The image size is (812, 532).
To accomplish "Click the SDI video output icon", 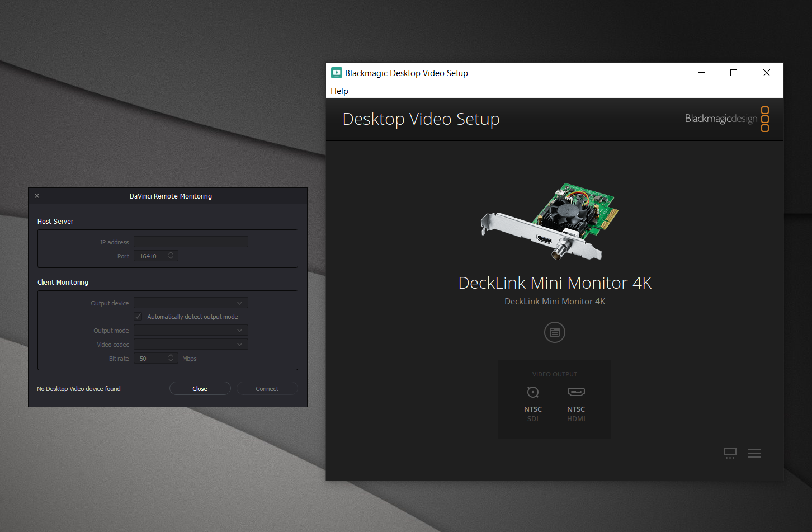I will click(533, 392).
